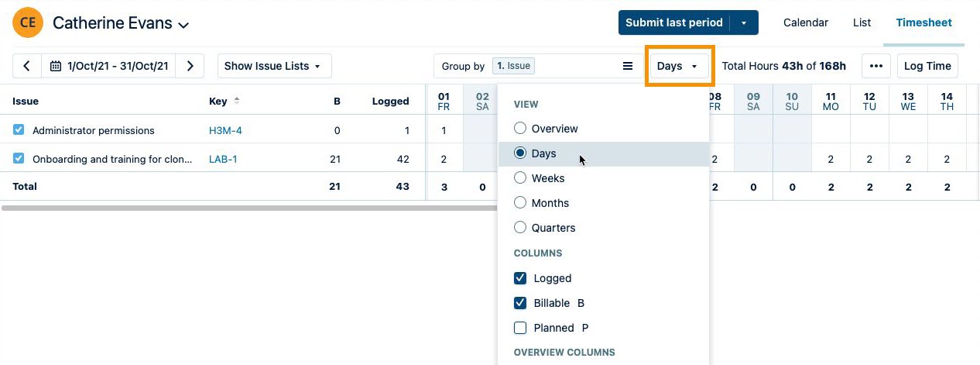
Task: Select the Weeks view radio button
Action: click(520, 178)
